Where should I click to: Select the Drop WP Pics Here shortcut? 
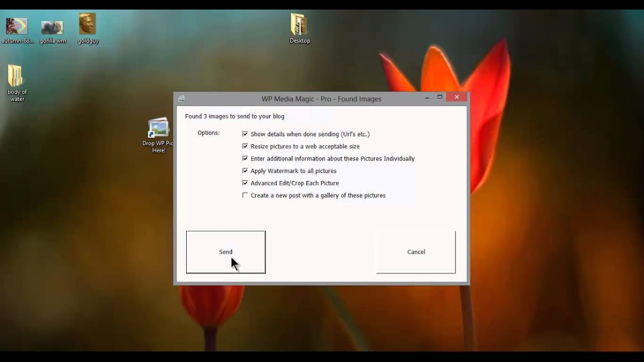coord(158,136)
